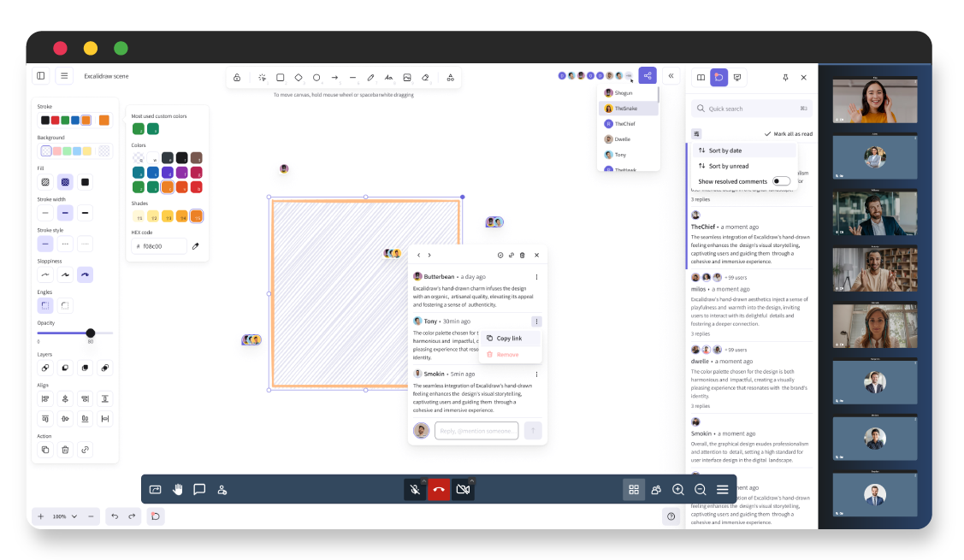Unmute the microphone in call bar

[414, 490]
